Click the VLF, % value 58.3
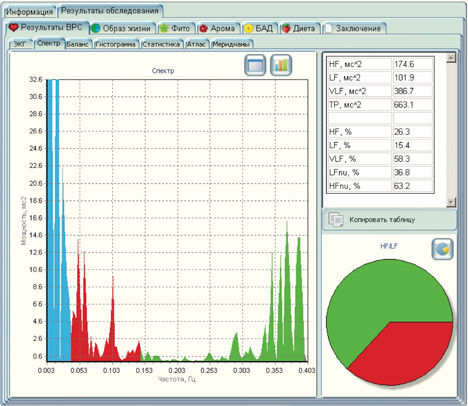Viewport: 468px width, 406px height. [413, 159]
